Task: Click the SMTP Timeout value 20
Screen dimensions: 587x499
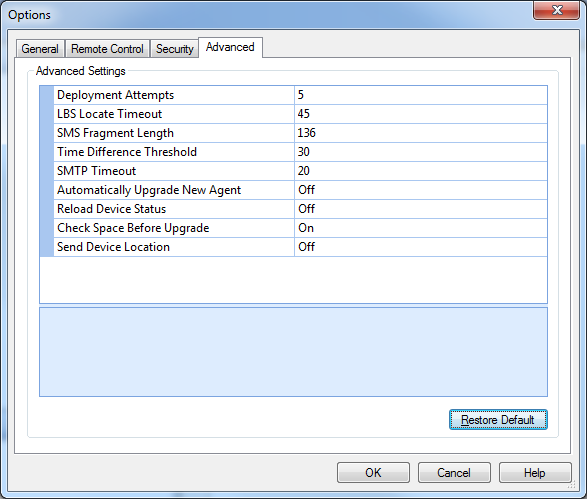Action: click(421, 171)
